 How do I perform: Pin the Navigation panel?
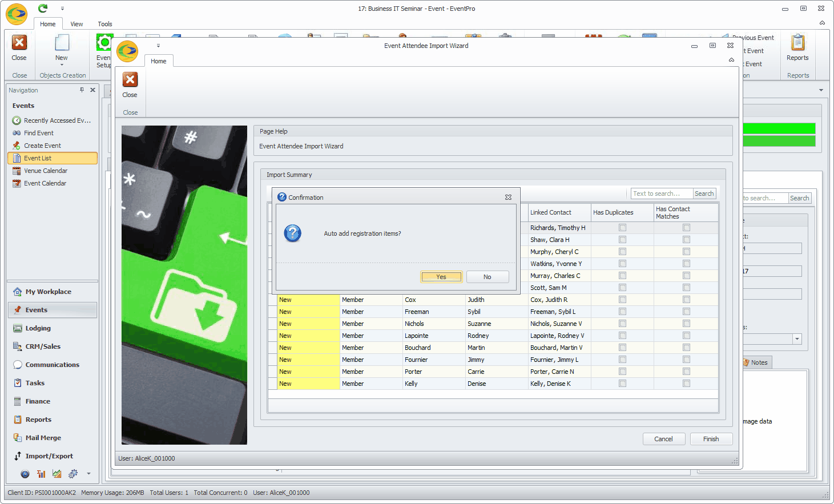[x=82, y=90]
